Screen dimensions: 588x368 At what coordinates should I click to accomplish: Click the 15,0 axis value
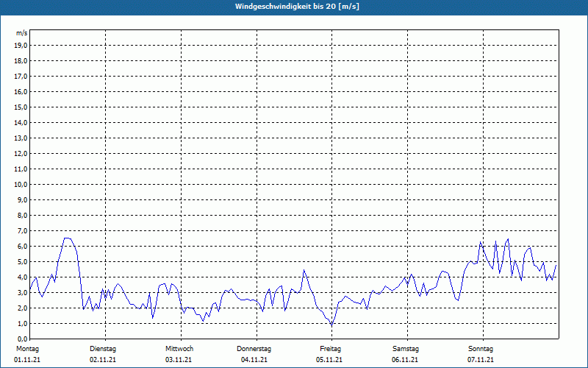(x=21, y=107)
